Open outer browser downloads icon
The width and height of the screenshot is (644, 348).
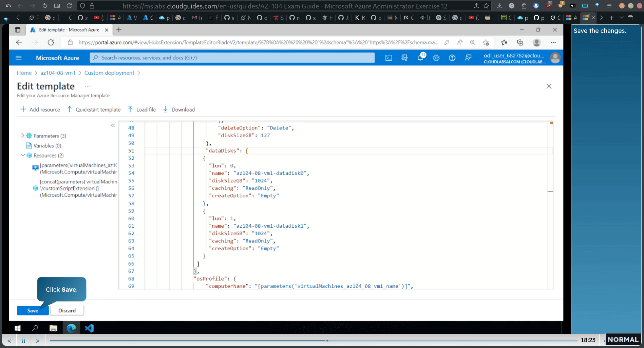pos(499,6)
